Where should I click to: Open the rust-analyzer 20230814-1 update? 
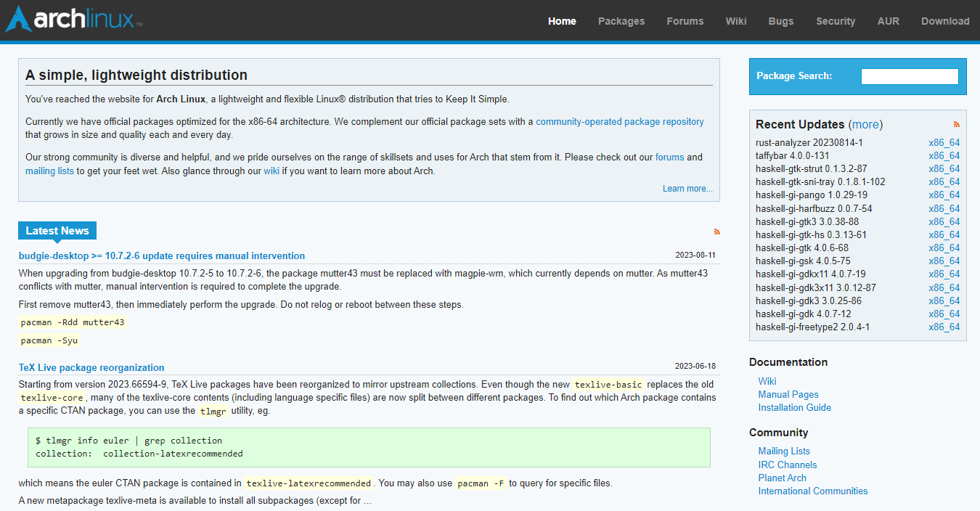point(809,143)
